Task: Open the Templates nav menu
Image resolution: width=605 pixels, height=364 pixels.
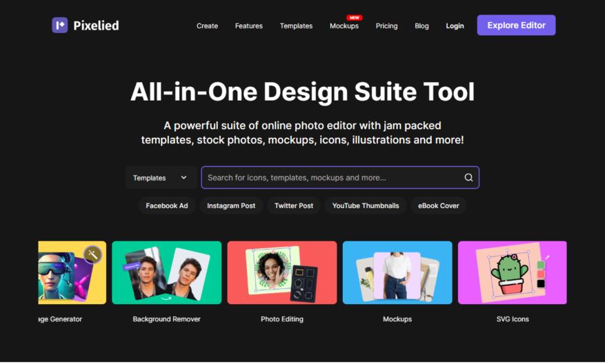Action: tap(297, 26)
